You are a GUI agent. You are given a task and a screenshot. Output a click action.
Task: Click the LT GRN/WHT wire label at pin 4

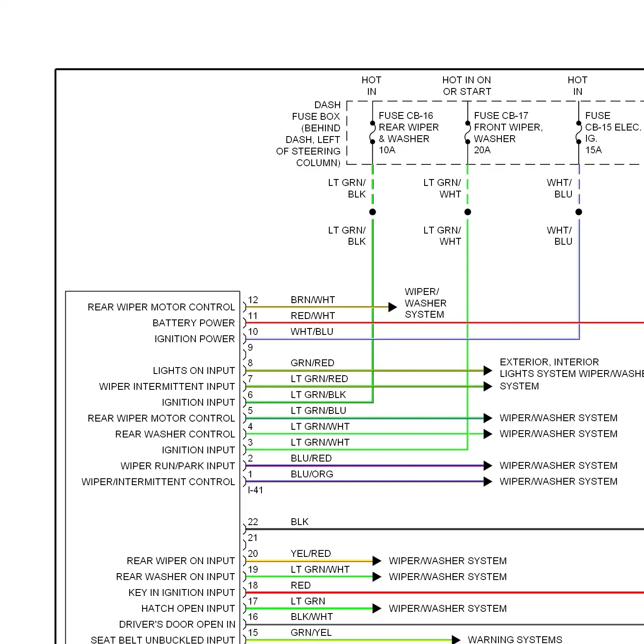coord(320,426)
